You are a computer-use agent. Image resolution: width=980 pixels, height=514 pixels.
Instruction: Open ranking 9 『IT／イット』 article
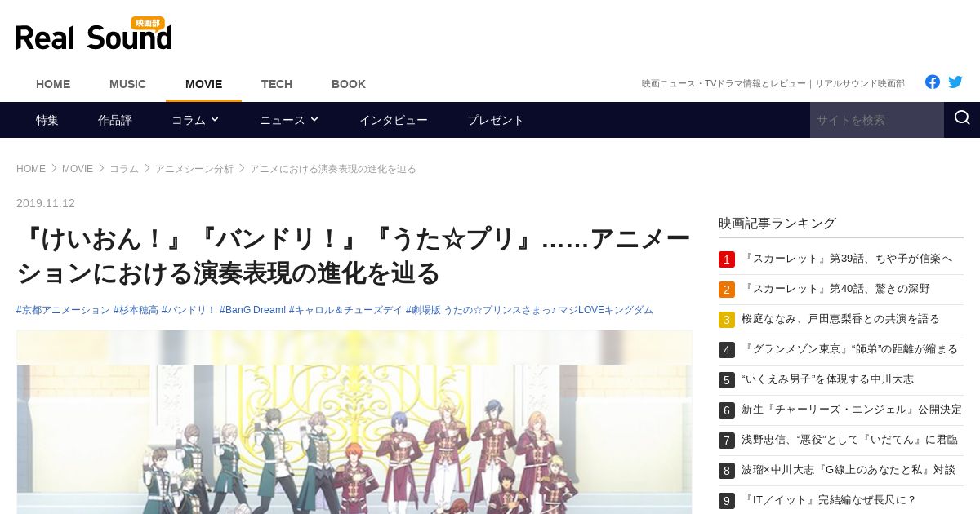point(829,500)
